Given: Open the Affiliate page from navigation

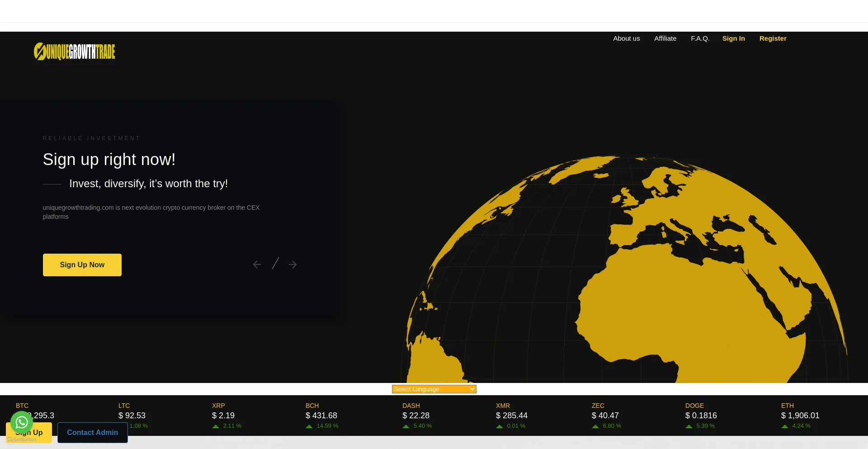Looking at the screenshot, I should point(665,38).
